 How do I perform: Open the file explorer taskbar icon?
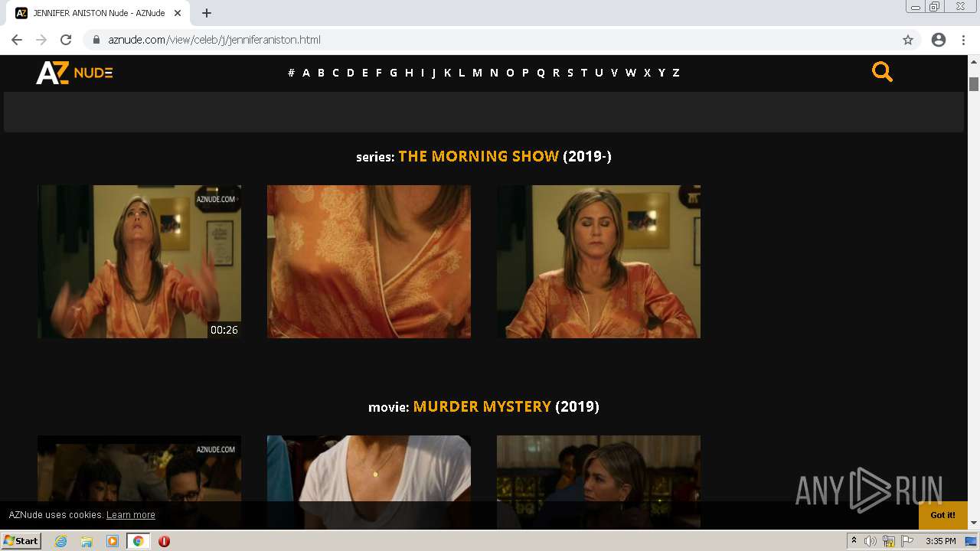tap(87, 541)
